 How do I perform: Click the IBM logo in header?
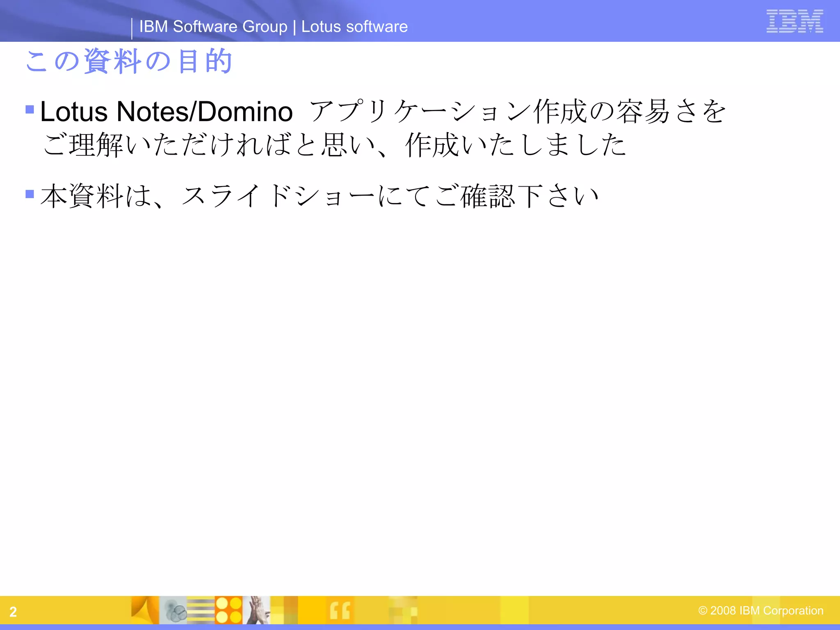(x=794, y=21)
